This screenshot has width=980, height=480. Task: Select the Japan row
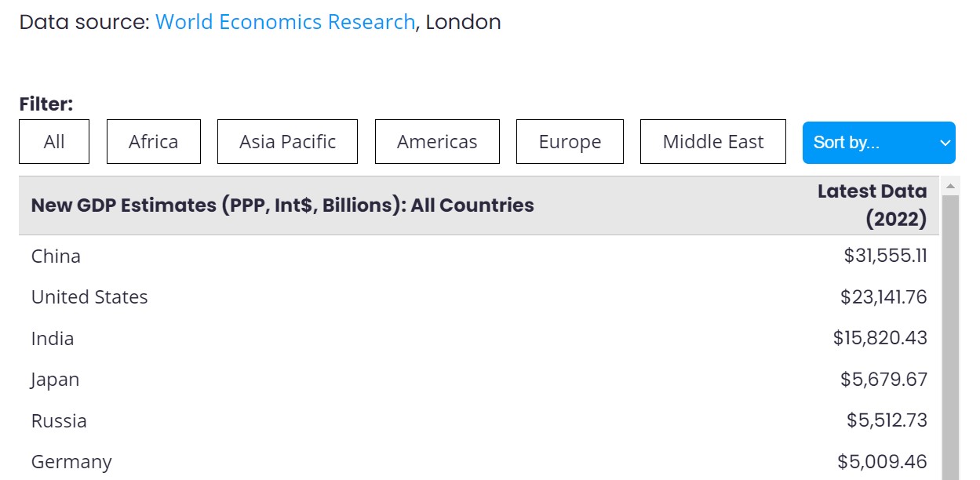tap(479, 380)
